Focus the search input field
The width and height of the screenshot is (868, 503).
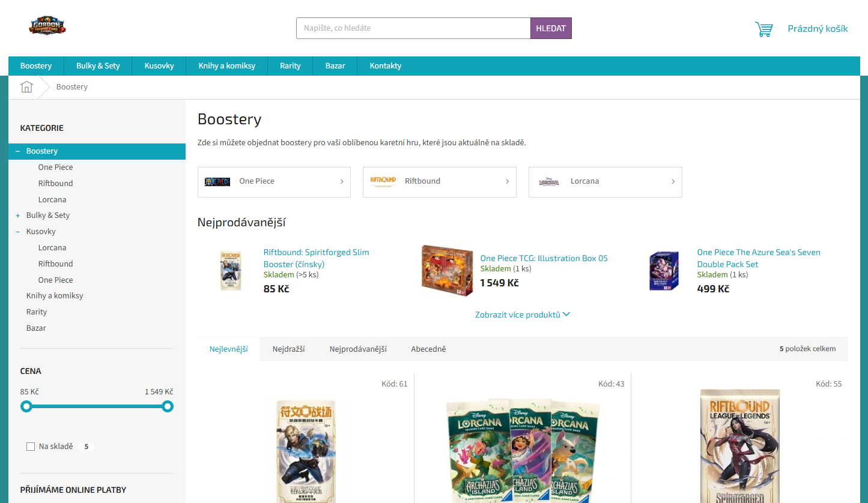click(x=413, y=28)
